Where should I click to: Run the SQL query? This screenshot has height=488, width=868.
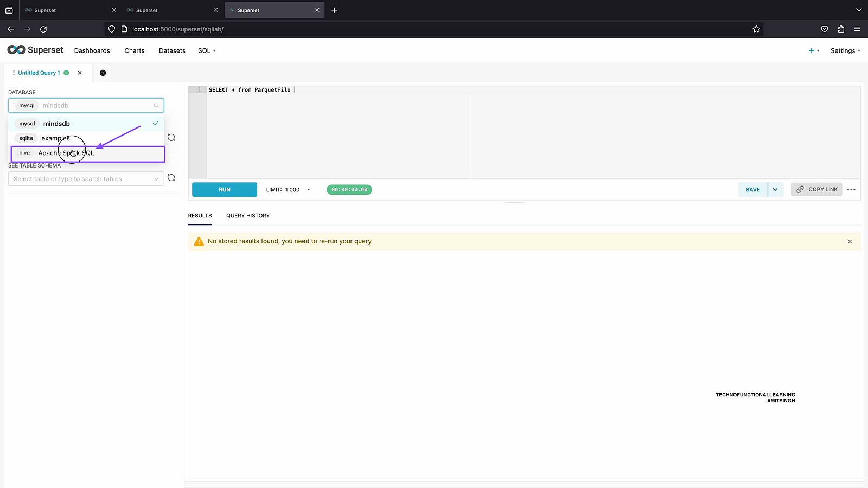225,190
